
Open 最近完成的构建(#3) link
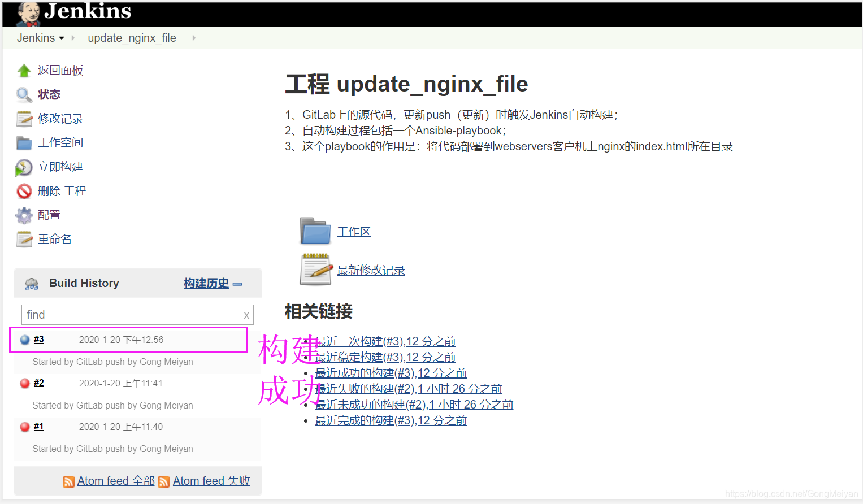coord(391,421)
